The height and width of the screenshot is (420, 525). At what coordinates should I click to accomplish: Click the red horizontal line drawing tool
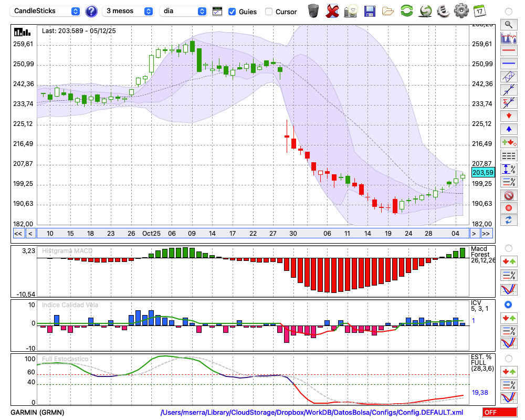(508, 51)
